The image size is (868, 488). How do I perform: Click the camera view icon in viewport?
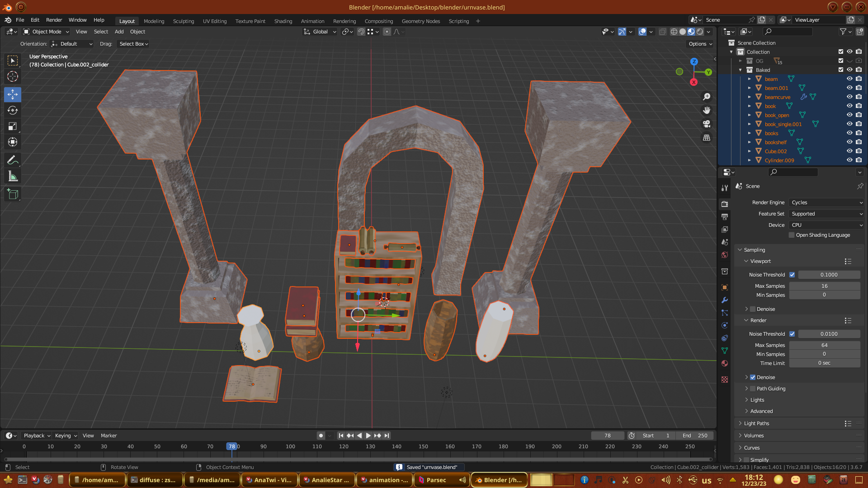[x=707, y=124]
